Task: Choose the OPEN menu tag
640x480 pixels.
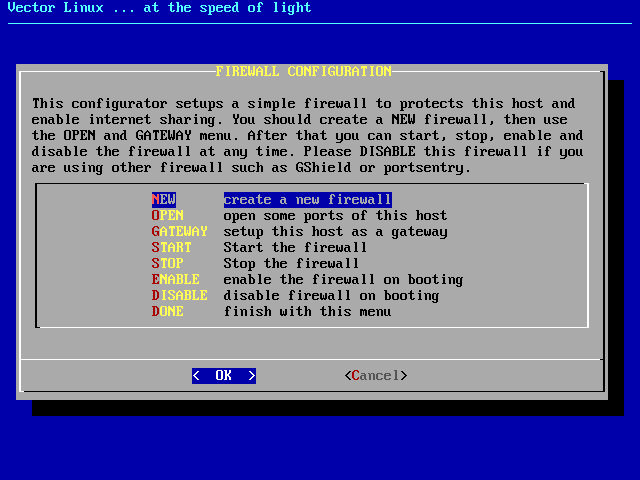Action: 168,216
